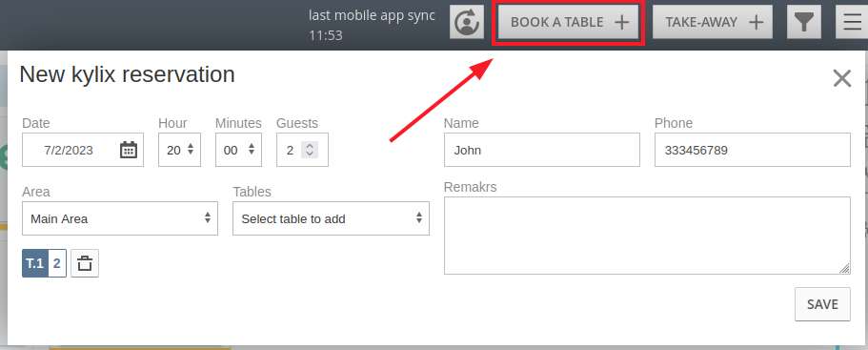Save the reservation with SAVE button
Image resolution: width=868 pixels, height=350 pixels.
pos(822,304)
